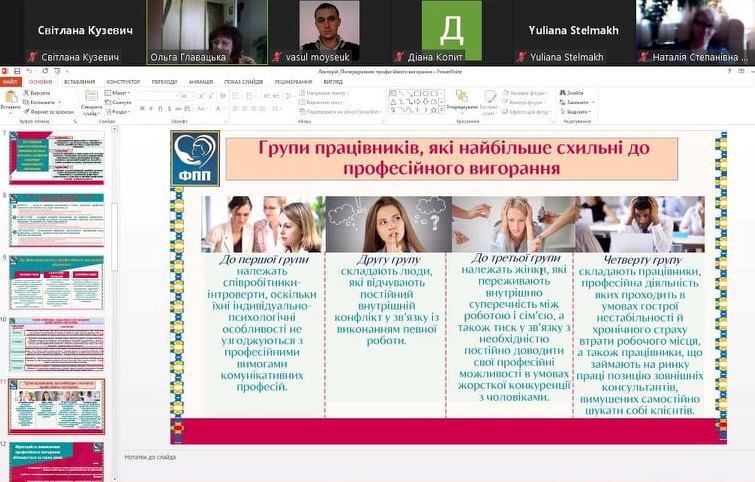Toggle Underline formatting in the font group
755x482 pixels.
tap(160, 109)
